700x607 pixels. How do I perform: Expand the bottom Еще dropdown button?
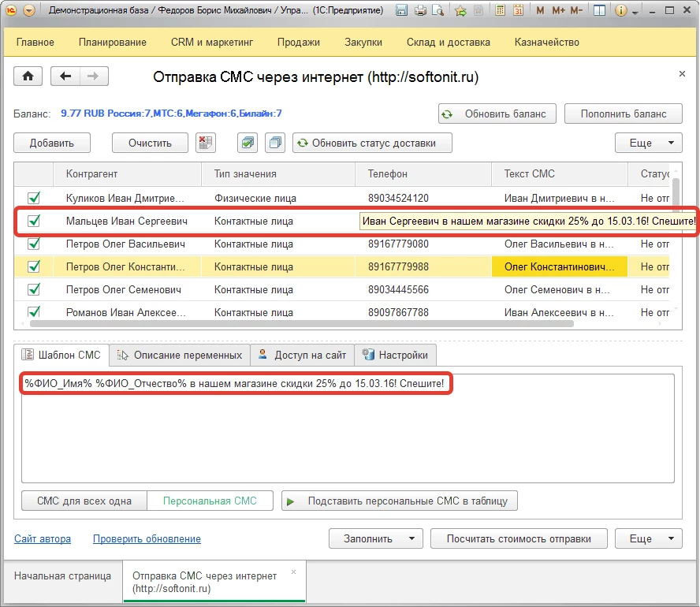tap(648, 539)
